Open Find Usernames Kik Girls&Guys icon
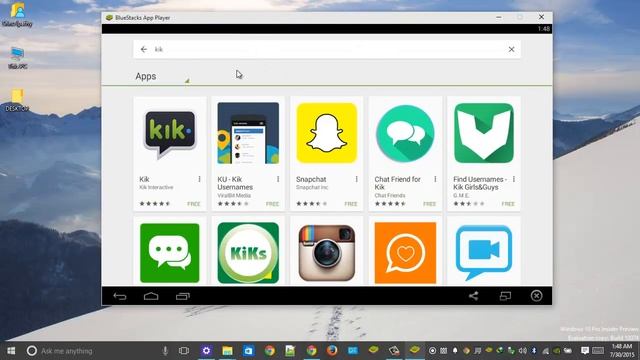The height and width of the screenshot is (360, 640). [484, 133]
